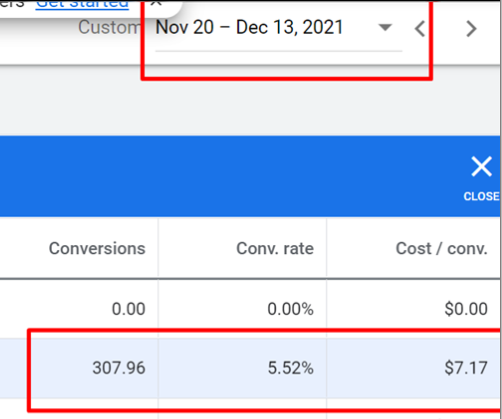Go to previous date range period
The width and height of the screenshot is (502, 419).
(x=420, y=29)
